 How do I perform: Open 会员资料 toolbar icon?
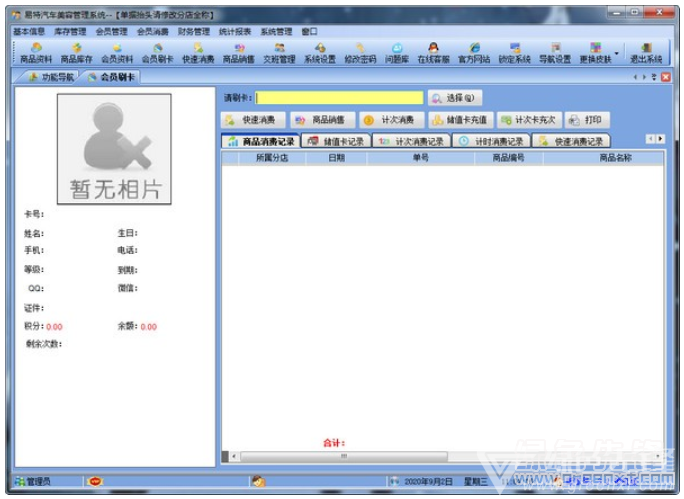(x=117, y=53)
